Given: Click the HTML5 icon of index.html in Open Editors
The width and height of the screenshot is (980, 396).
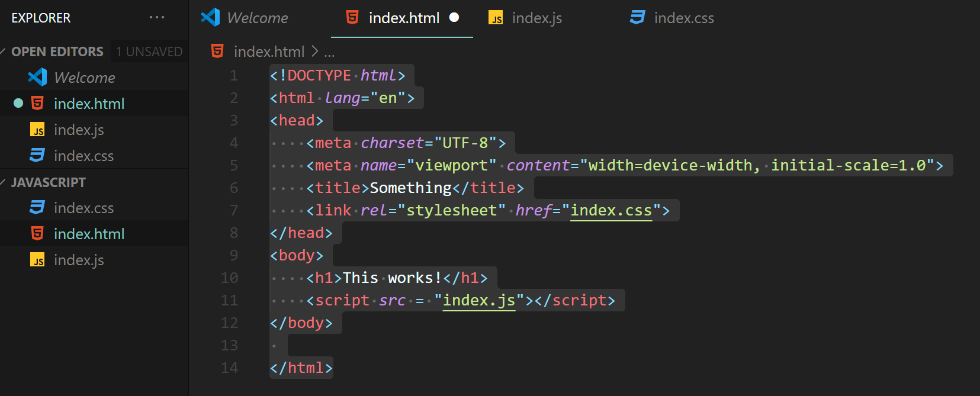Looking at the screenshot, I should click(x=37, y=104).
